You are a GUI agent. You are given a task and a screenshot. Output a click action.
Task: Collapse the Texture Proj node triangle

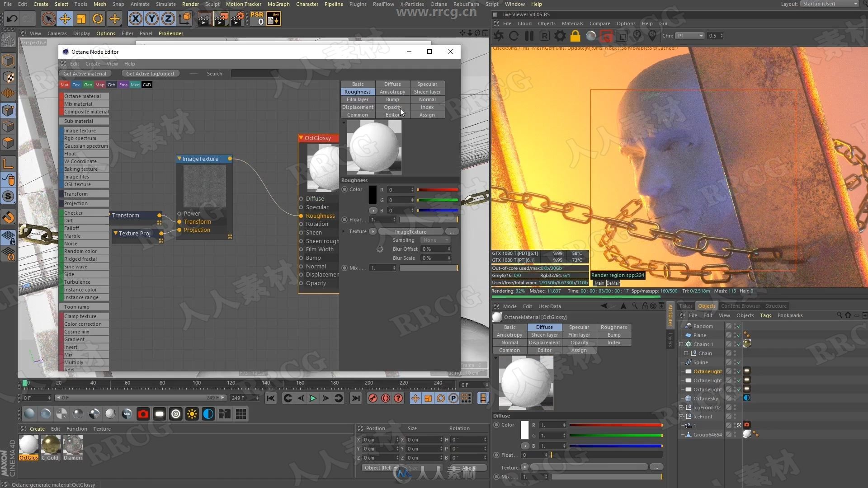(115, 233)
